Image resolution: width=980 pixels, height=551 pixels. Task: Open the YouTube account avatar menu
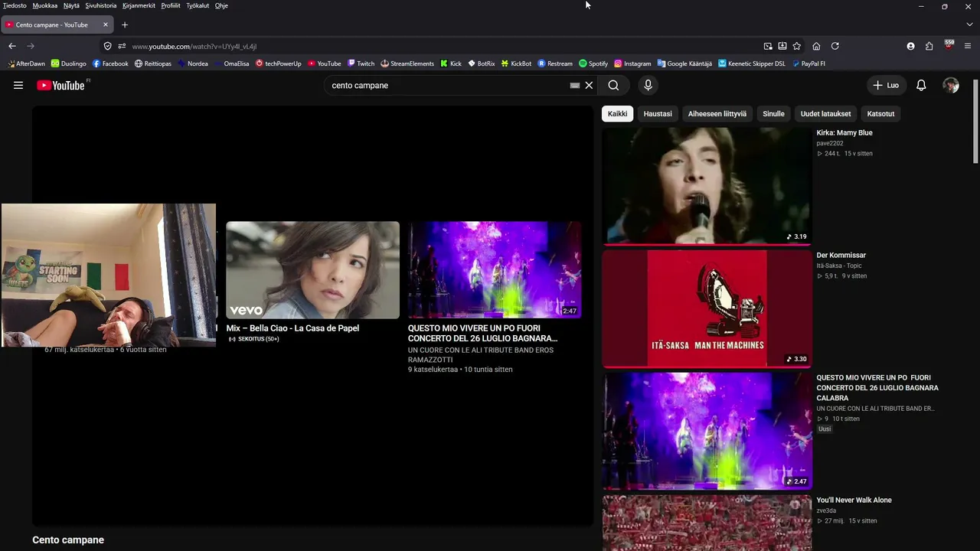(x=951, y=85)
